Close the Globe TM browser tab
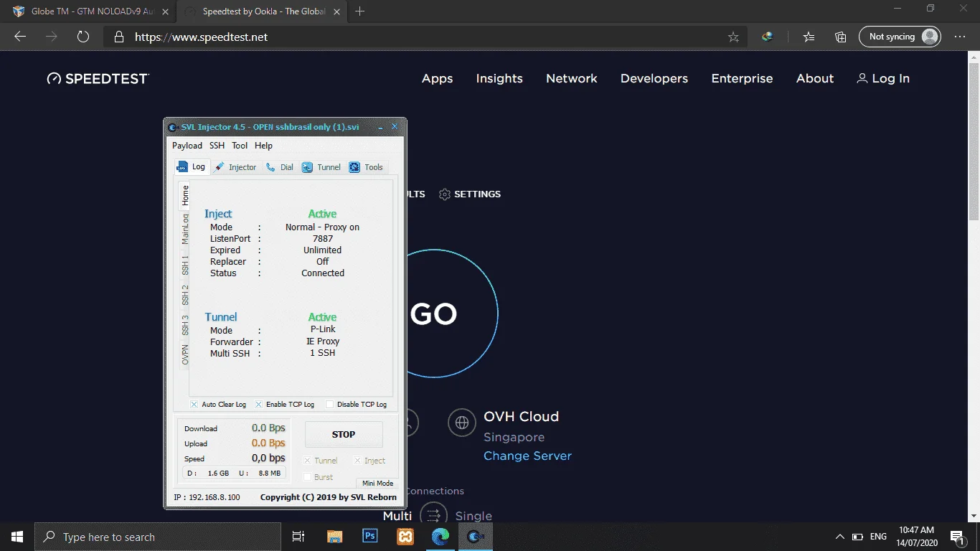Image resolution: width=980 pixels, height=551 pixels. pyautogui.click(x=165, y=11)
